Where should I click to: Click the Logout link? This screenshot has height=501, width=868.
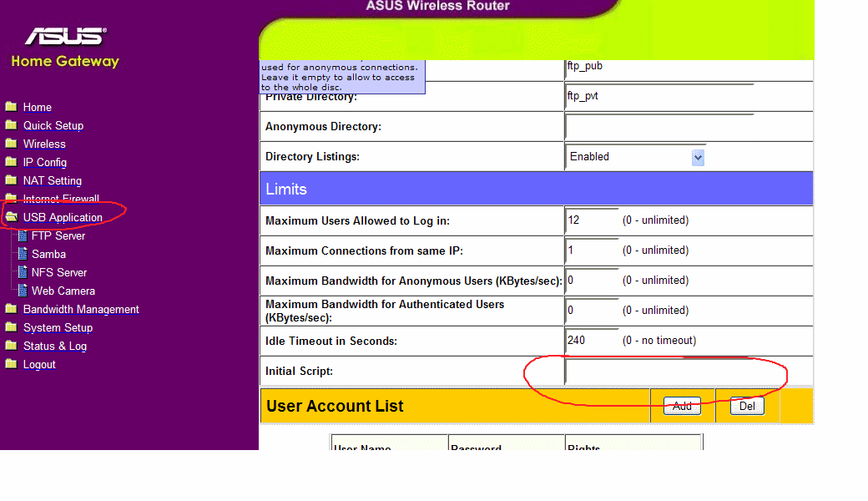pos(39,364)
